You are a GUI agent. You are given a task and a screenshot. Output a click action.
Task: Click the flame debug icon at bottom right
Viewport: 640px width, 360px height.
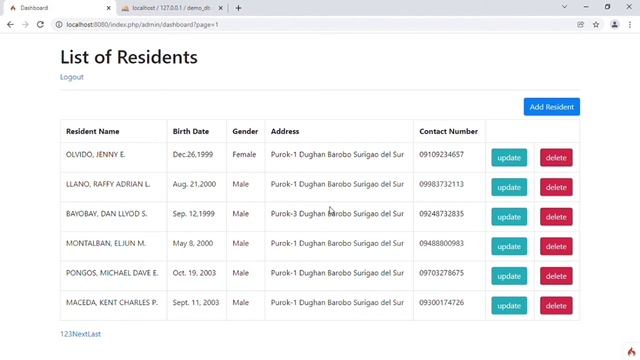click(631, 351)
